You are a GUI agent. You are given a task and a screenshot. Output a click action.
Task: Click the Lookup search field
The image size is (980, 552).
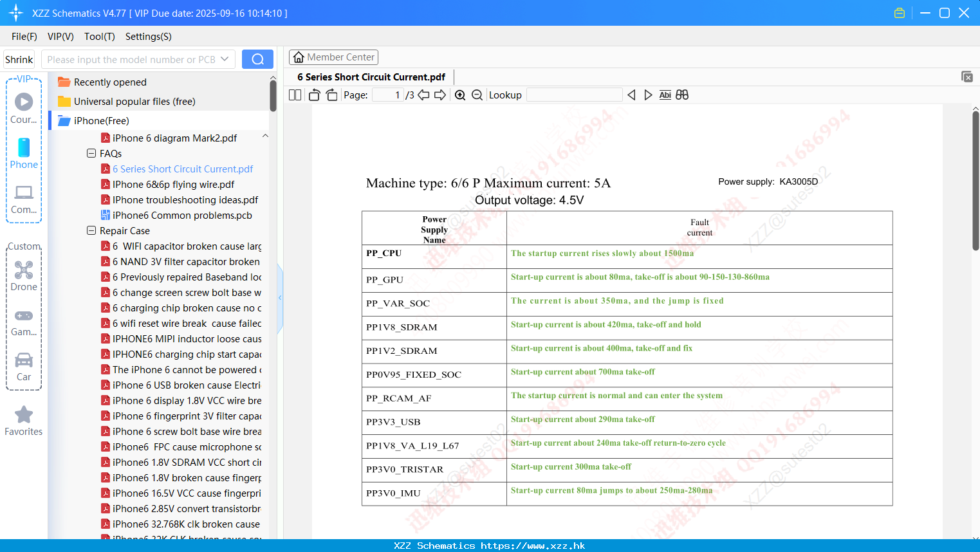pos(575,95)
